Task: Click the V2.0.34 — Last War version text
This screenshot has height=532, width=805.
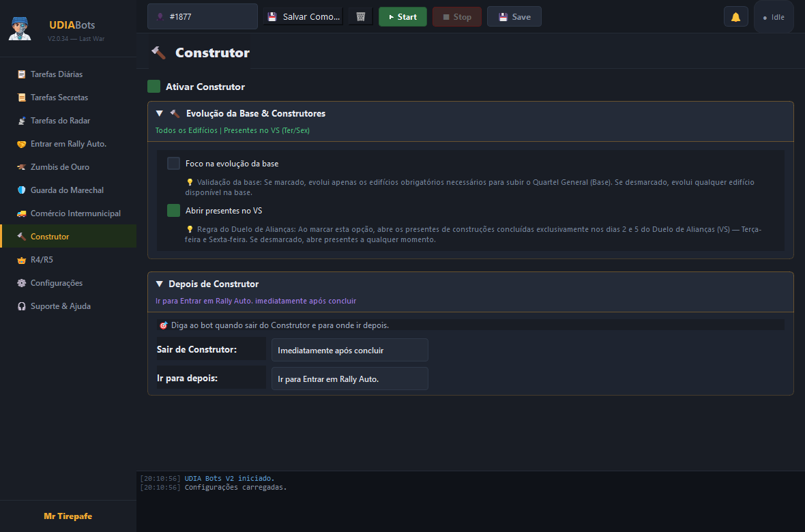Action: [x=76, y=38]
